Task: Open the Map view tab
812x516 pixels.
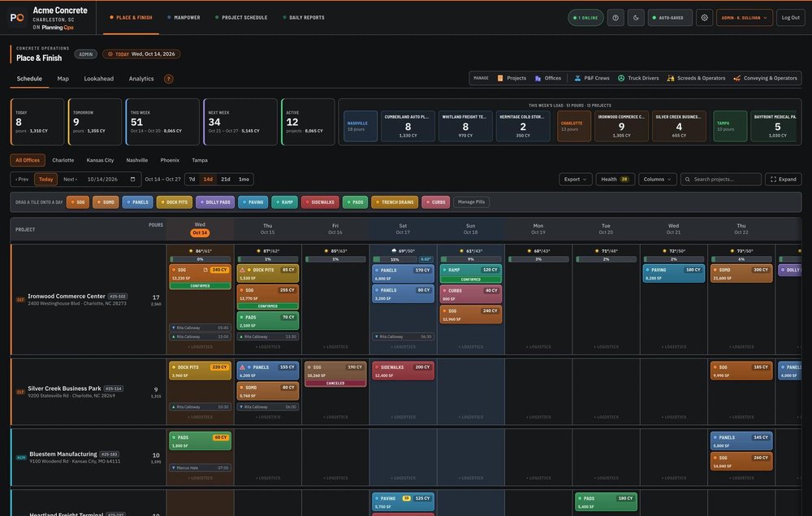Action: click(63, 79)
